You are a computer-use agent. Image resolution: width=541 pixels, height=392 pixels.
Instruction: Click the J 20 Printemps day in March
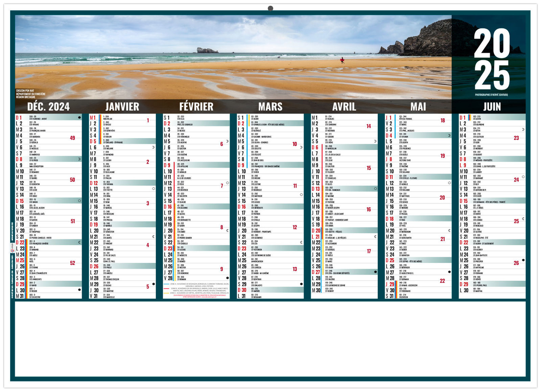[270, 230]
